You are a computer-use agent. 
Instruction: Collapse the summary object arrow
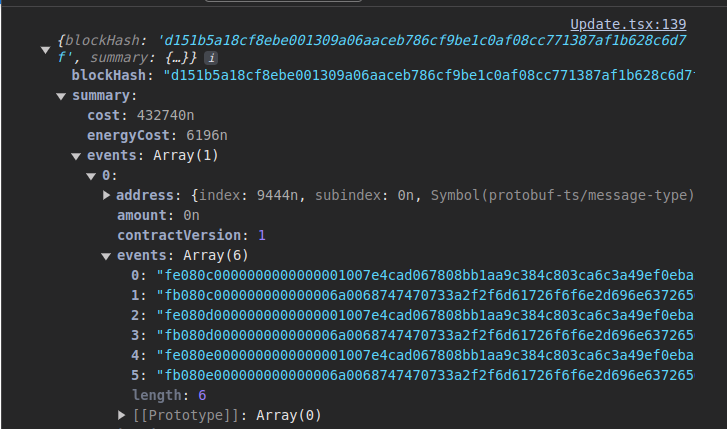tap(61, 96)
